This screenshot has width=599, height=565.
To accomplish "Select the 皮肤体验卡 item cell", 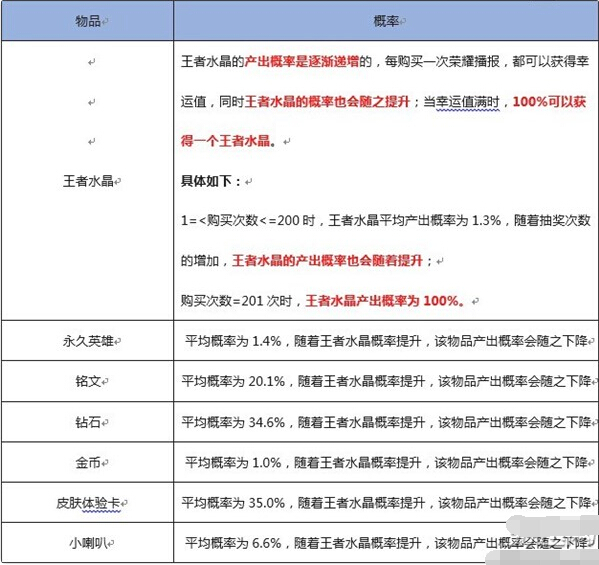I will (x=87, y=503).
